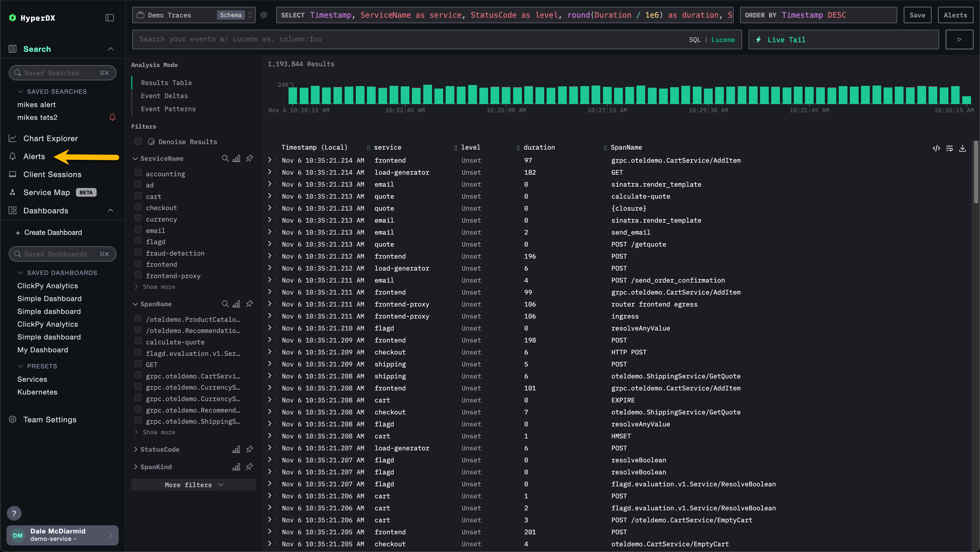Viewport: 980px width, 552px height.
Task: Pin the SpanName filter using the pin icon
Action: (x=249, y=304)
